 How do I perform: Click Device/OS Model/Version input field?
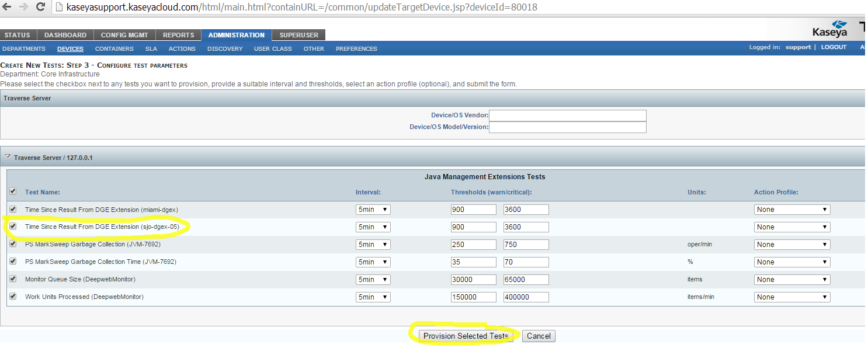point(568,127)
